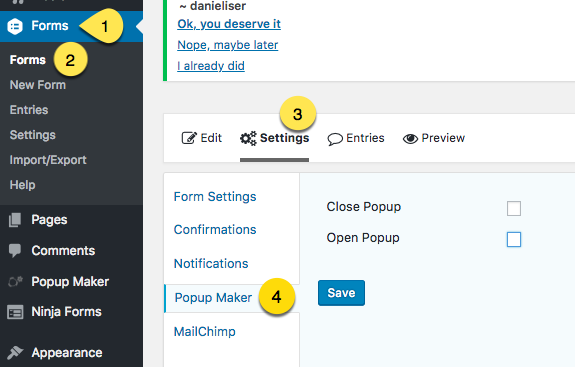Click the "Nope, maybe later" link
This screenshot has width=575, height=367.
click(228, 45)
